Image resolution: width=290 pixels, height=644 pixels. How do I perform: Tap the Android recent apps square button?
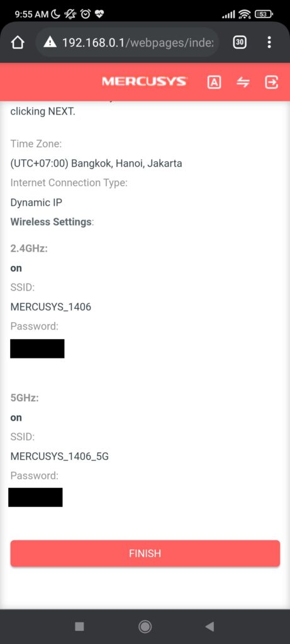coord(79,626)
